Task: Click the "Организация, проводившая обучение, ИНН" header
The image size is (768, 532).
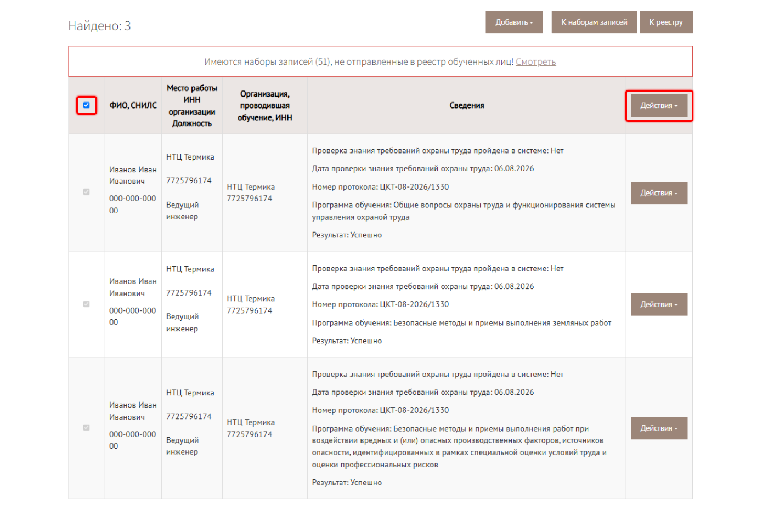Action: click(x=265, y=106)
